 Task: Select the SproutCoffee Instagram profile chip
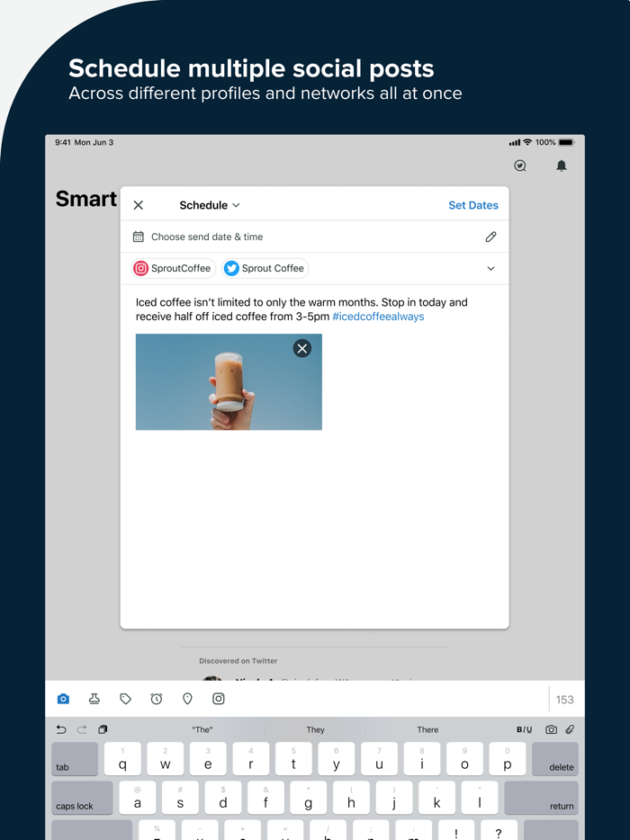pos(173,268)
